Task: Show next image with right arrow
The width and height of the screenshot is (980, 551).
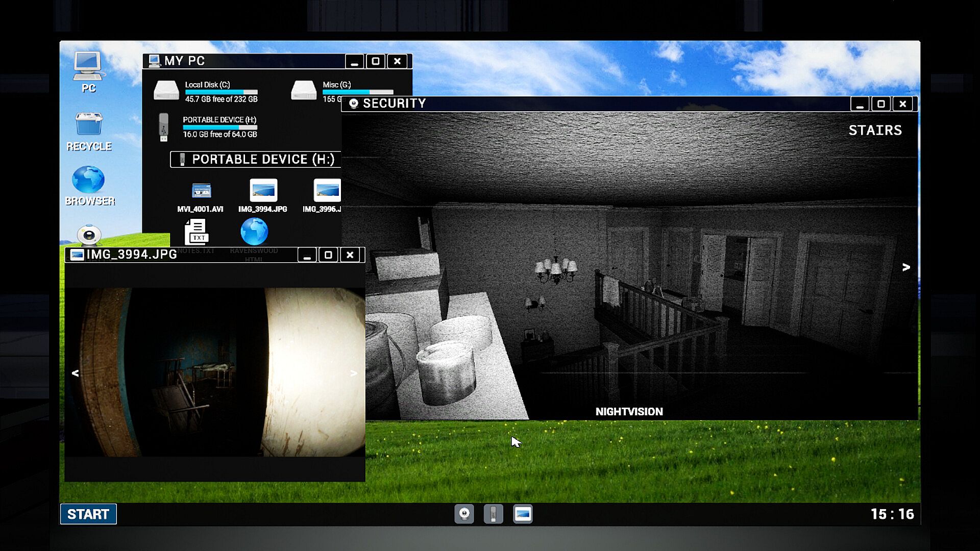Action: (x=354, y=373)
